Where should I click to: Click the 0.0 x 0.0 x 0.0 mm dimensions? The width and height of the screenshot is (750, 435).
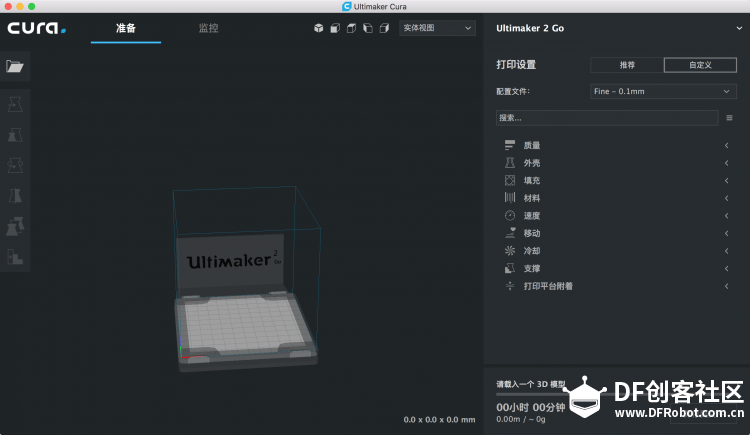click(439, 420)
